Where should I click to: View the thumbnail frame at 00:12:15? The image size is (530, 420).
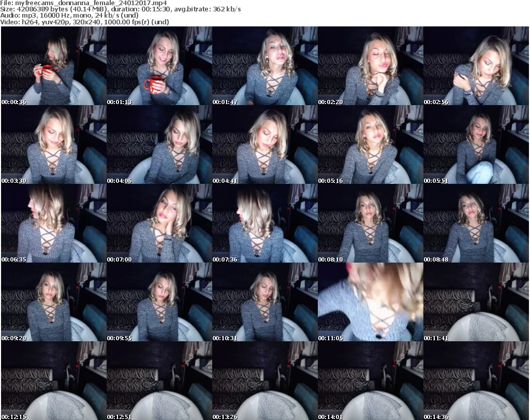(x=54, y=381)
